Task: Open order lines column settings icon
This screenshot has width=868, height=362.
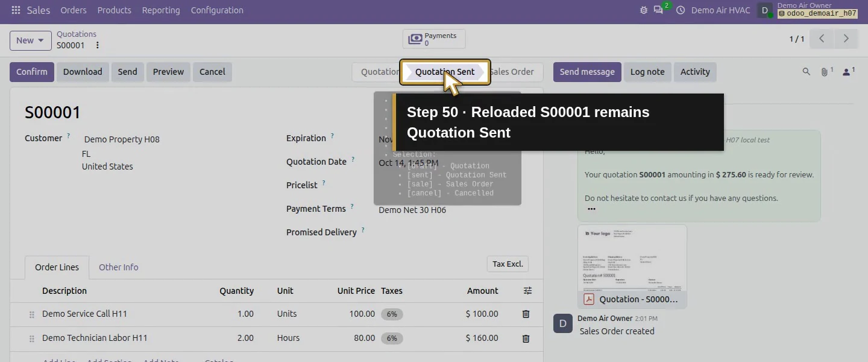Action: pyautogui.click(x=527, y=291)
